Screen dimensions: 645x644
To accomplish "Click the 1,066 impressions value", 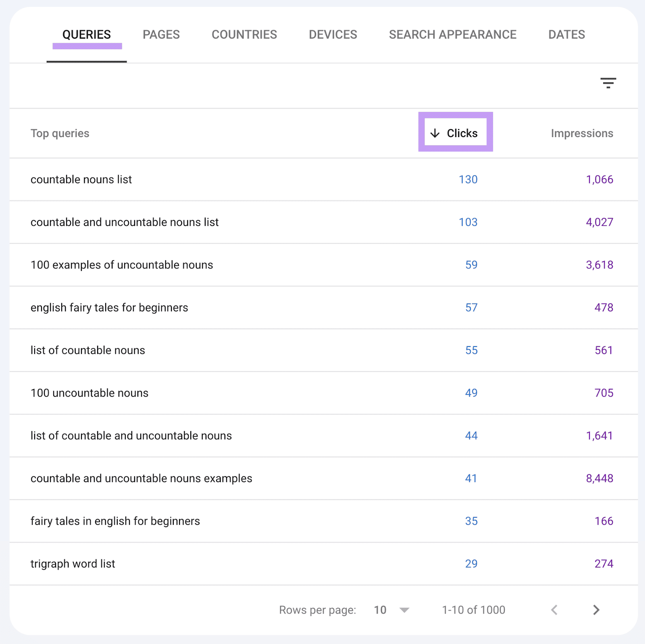I will 599,180.
